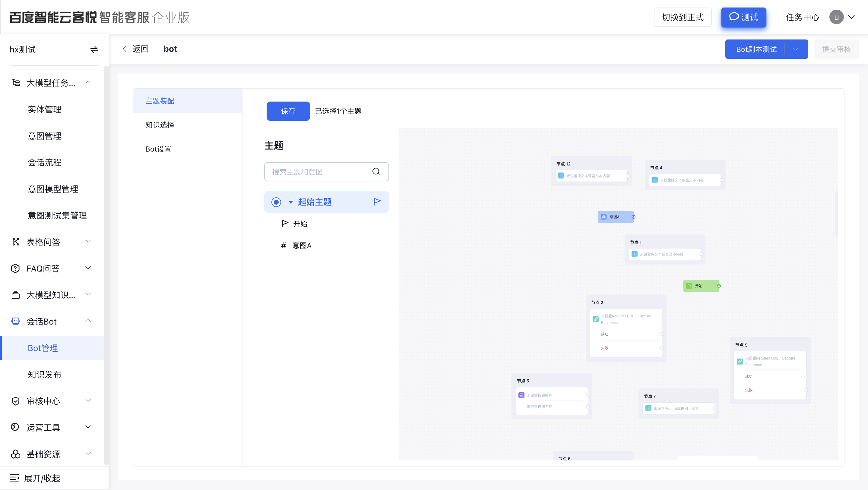Click the sidebar vertical scrollbar
The image size is (868, 490).
tap(106, 265)
